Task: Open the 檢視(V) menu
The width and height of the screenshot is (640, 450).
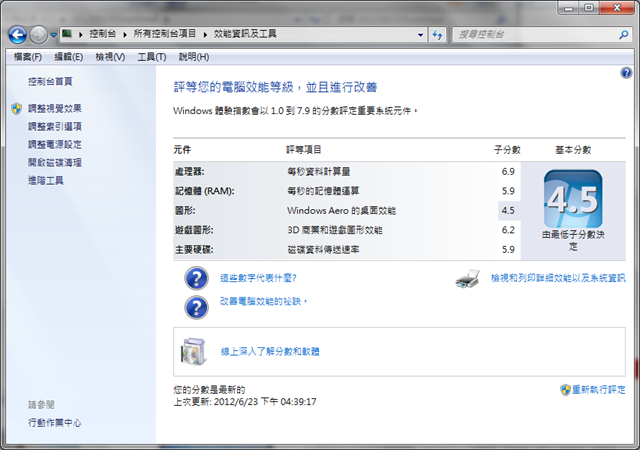Action: [110, 57]
